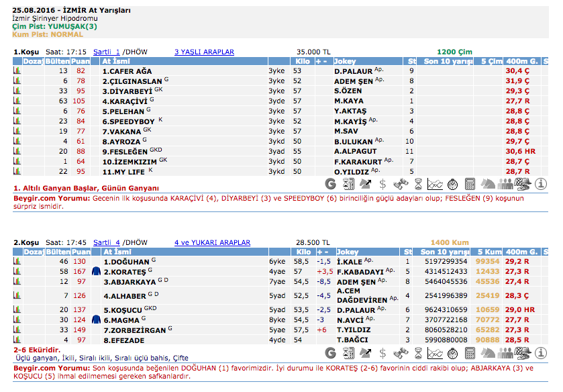Image resolution: width=563 pixels, height=392 pixels.
Task: Select horse name KARAÇİVİ in race 1
Action: (127, 101)
